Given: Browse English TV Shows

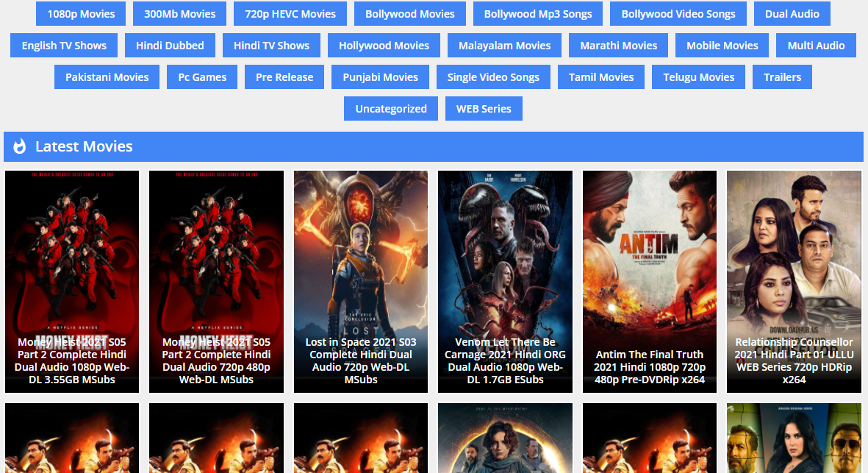Looking at the screenshot, I should pyautogui.click(x=64, y=46).
